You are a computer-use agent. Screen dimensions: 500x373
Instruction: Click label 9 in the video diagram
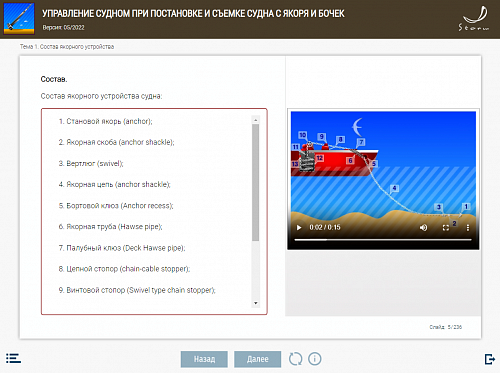(x=322, y=137)
